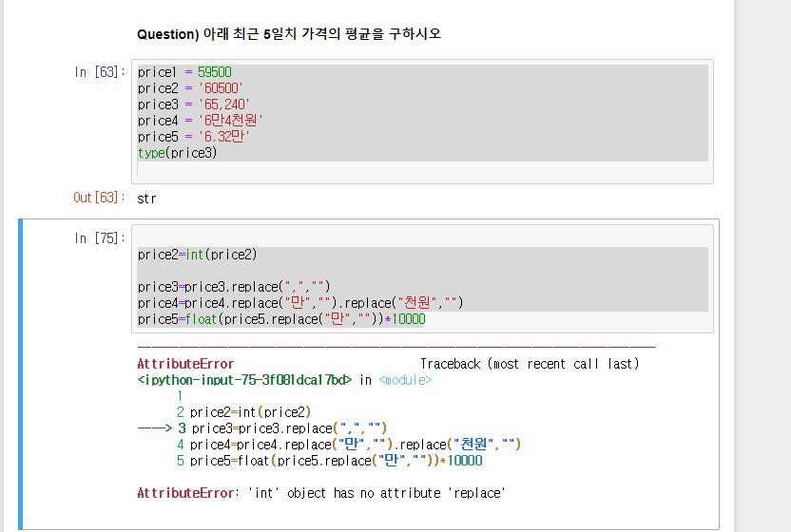Click the empty last line of cell 63
Viewport: 791px width, 532px height.
pyautogui.click(x=422, y=169)
